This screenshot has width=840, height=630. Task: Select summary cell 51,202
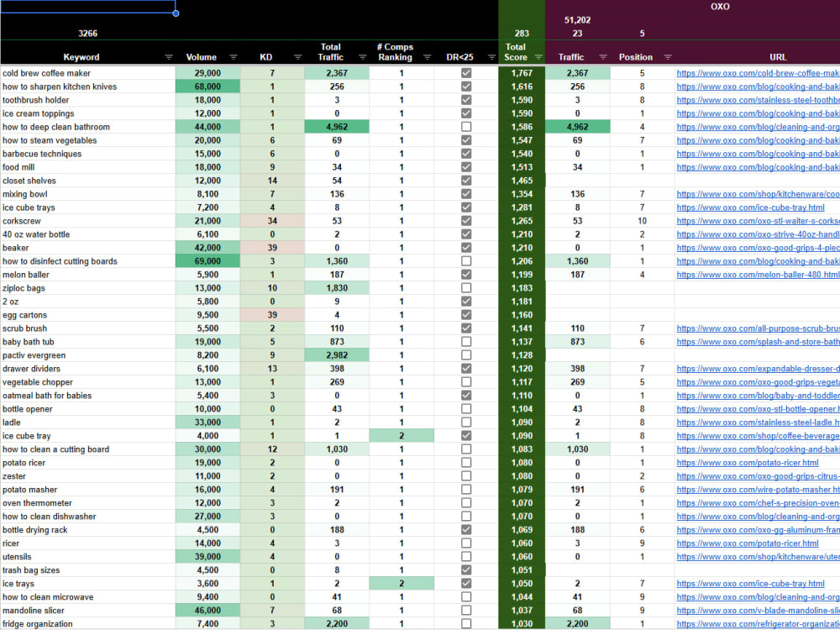[x=578, y=20]
